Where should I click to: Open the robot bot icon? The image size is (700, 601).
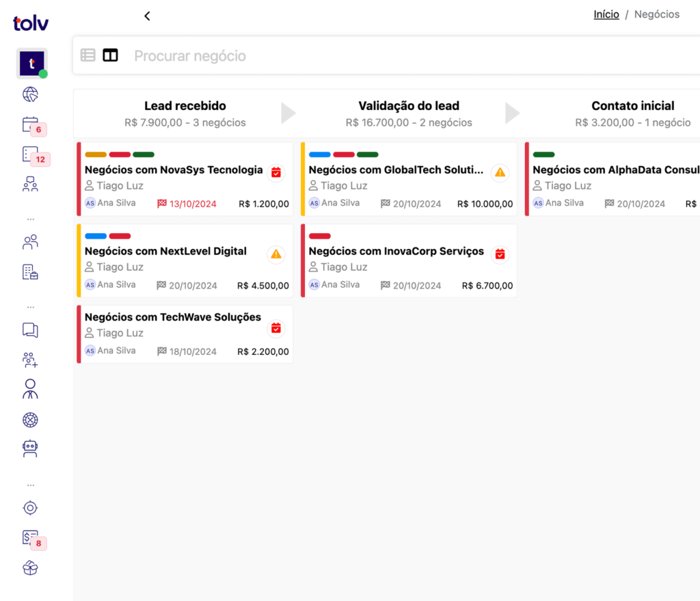tap(30, 449)
